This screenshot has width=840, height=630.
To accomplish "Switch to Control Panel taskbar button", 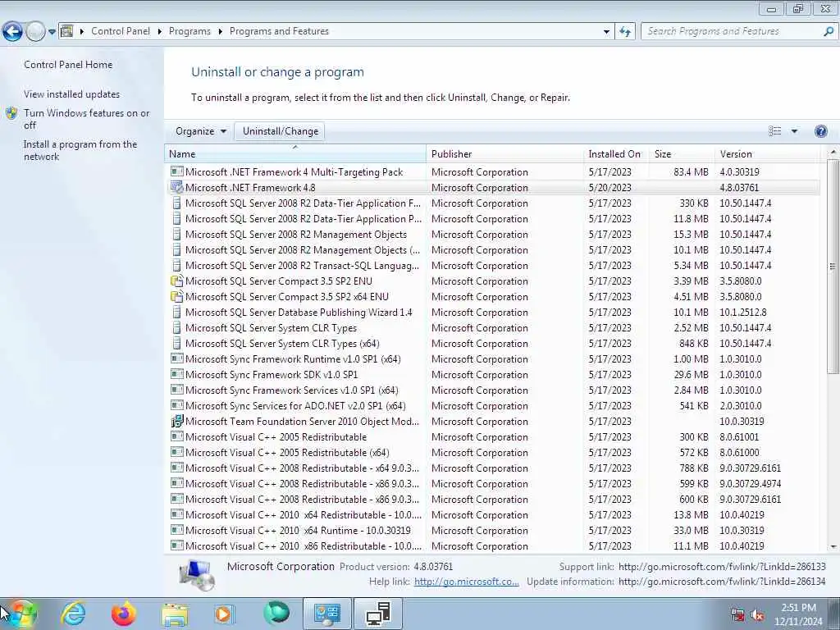I will point(327,614).
